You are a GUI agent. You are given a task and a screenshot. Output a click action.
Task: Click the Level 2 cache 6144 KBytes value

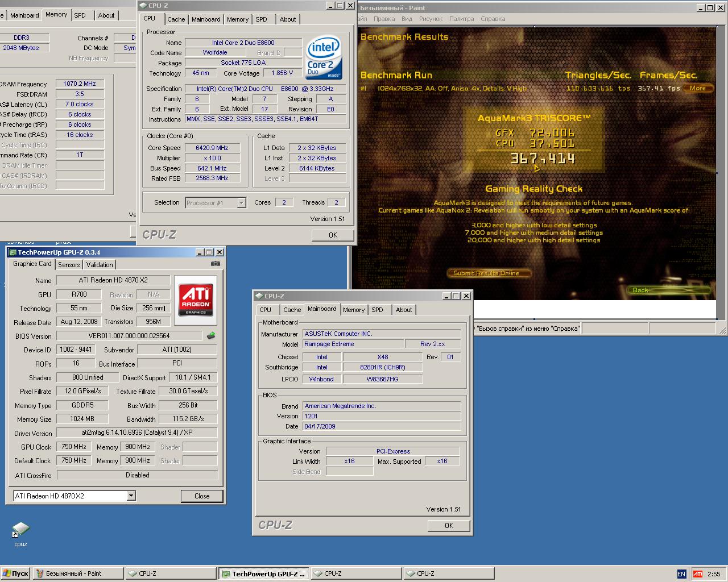click(x=317, y=168)
